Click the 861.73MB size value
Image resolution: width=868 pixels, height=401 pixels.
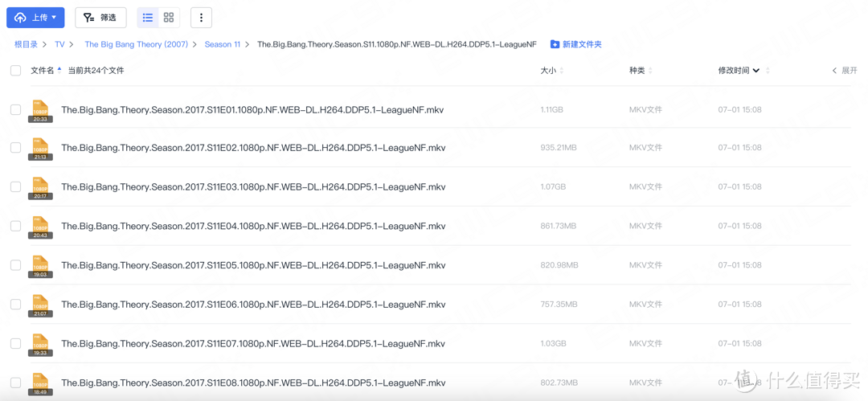tap(559, 226)
